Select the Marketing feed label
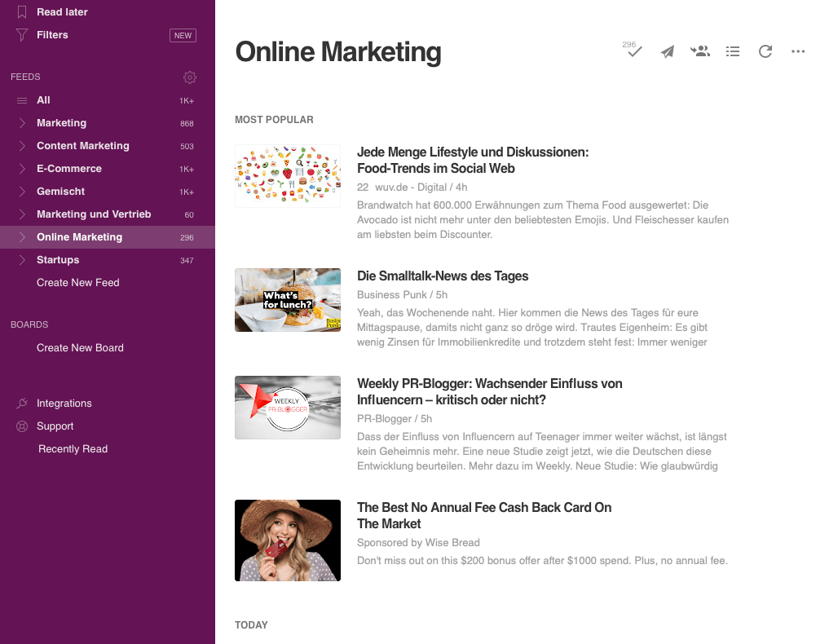This screenshot has width=829, height=644. tap(61, 123)
